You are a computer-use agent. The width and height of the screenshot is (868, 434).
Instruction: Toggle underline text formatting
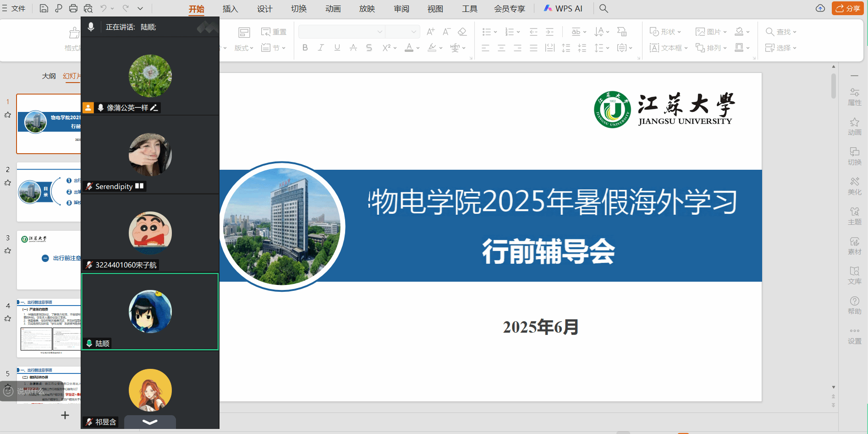pyautogui.click(x=337, y=48)
